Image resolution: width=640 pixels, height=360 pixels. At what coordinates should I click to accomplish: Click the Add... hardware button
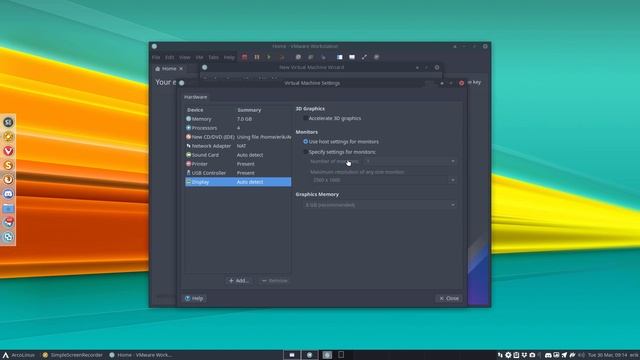(239, 280)
